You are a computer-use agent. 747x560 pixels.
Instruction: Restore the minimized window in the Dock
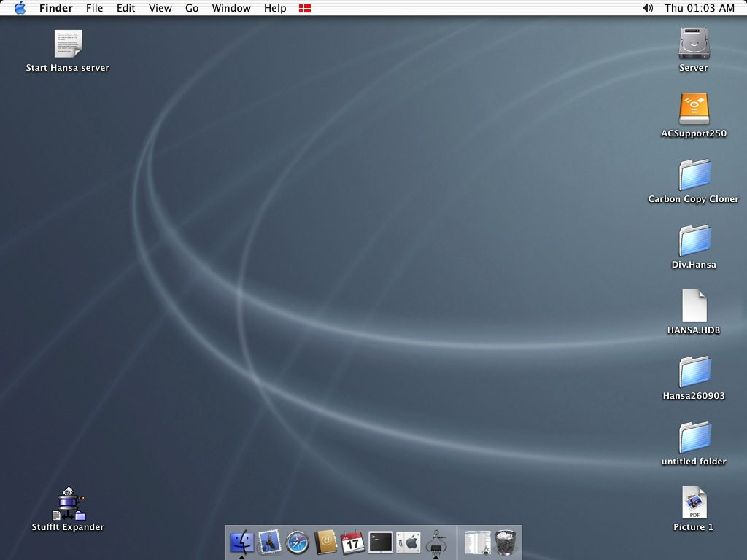click(477, 542)
